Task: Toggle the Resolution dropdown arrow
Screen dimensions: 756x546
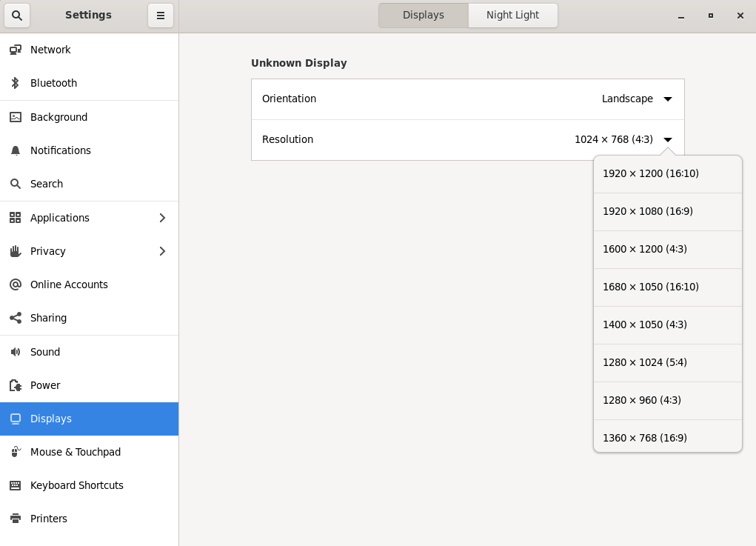Action: pos(667,139)
